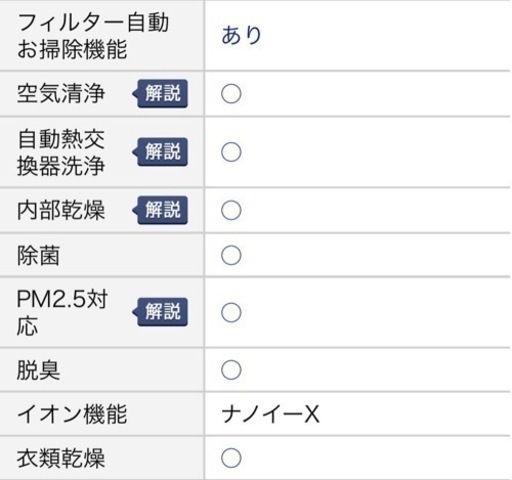Open the 解説 badge beside 内部乾燥
512x480 pixels.
tap(160, 210)
